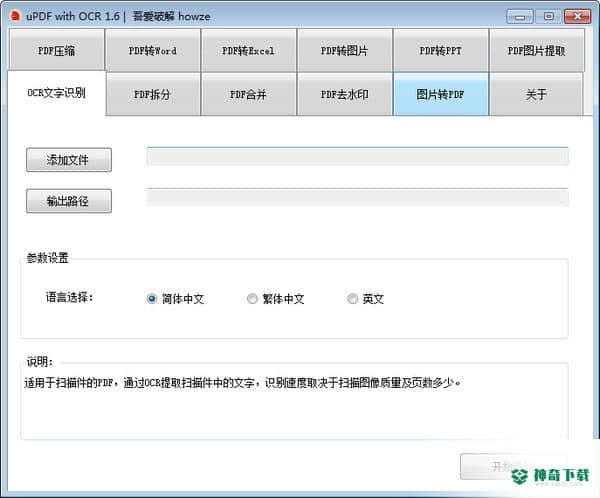Image resolution: width=600 pixels, height=498 pixels.
Task: Switch to the PDF转Word tab
Action: (x=152, y=50)
